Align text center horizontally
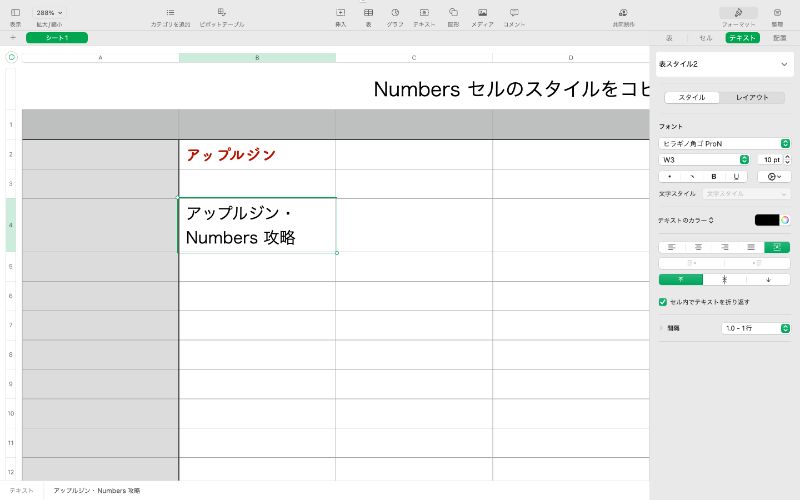Viewport: 800px width, 500px height. (x=698, y=247)
